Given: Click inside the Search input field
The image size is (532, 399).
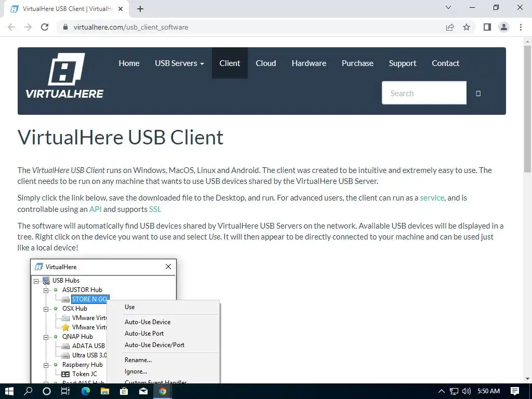Looking at the screenshot, I should [424, 92].
